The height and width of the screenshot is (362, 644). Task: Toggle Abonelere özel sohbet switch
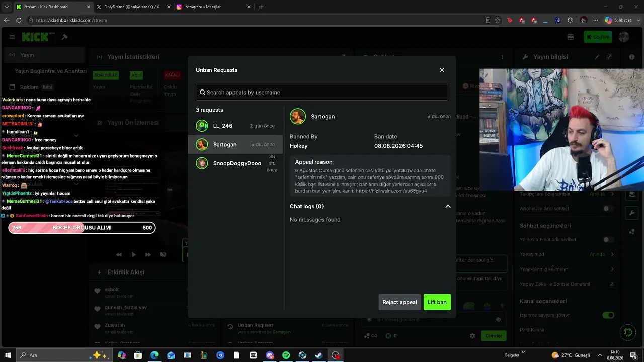point(608,209)
